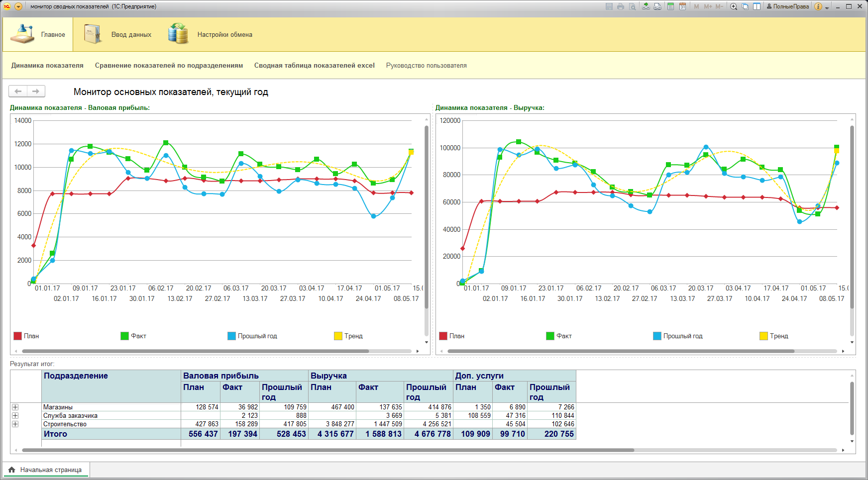Open the calculator from the title toolbar
Image resolution: width=868 pixels, height=480 pixels.
tap(670, 6)
